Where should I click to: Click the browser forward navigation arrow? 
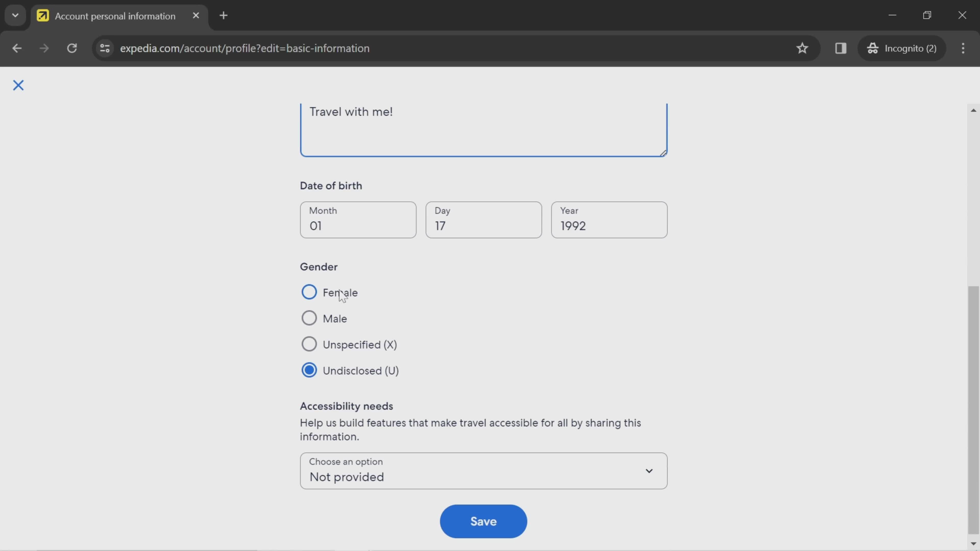pyautogui.click(x=43, y=48)
